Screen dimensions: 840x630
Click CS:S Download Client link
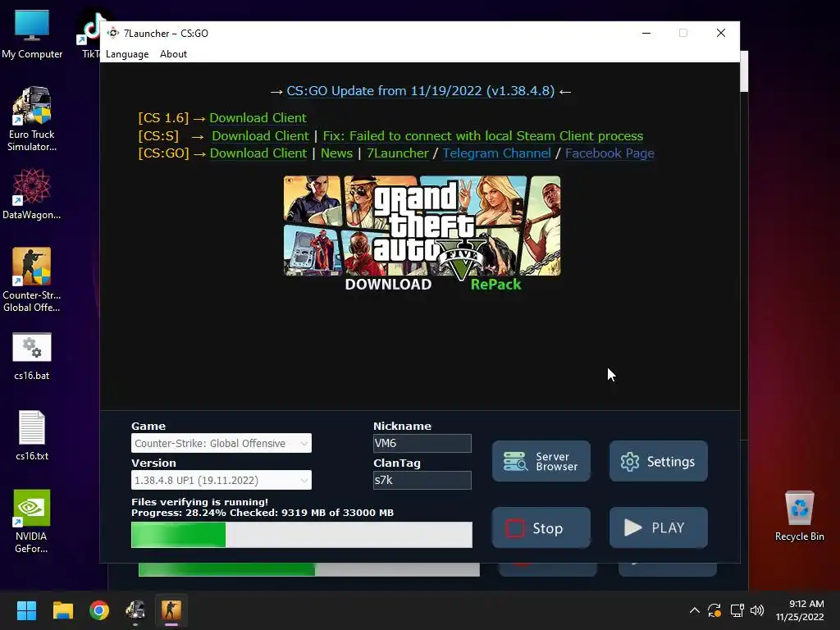point(260,135)
